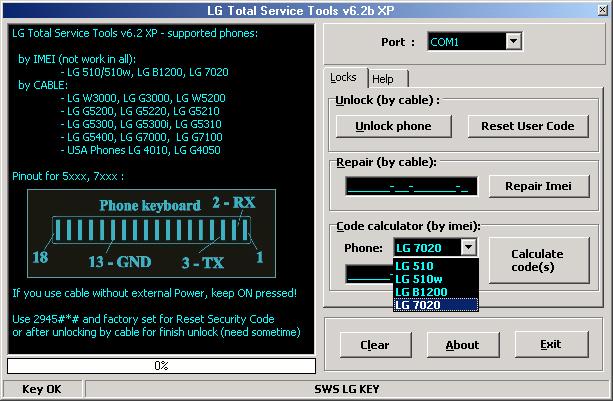Click the 'need sometime' finish unlock line

coord(156,332)
